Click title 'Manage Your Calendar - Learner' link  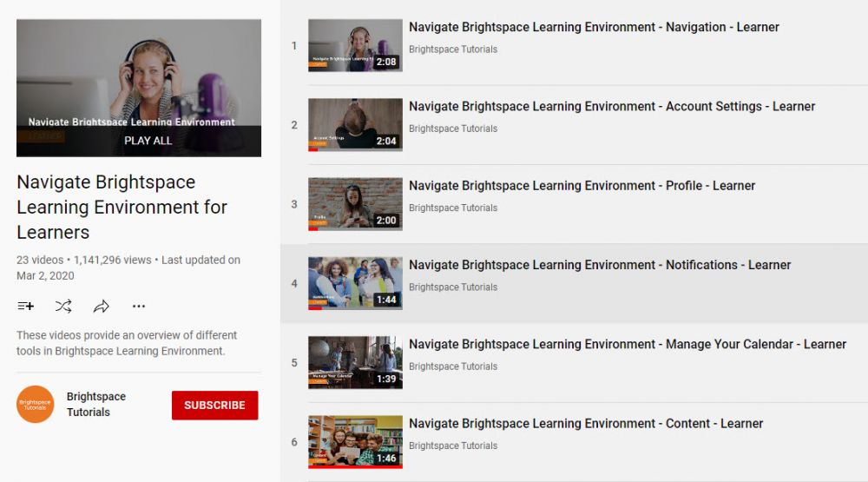coord(628,344)
